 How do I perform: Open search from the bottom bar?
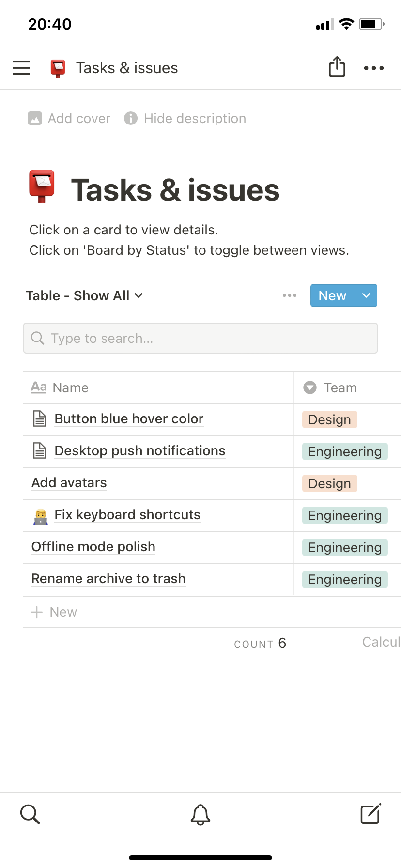click(x=30, y=814)
